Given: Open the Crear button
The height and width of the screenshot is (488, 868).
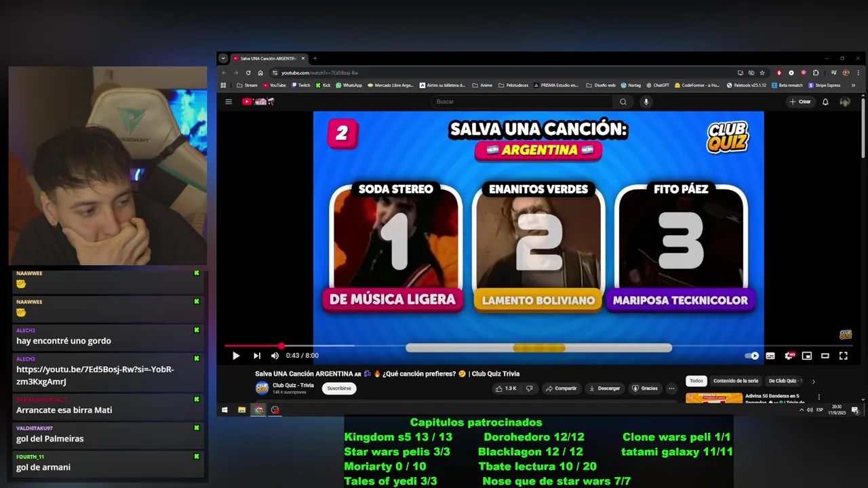Looking at the screenshot, I should coord(800,102).
